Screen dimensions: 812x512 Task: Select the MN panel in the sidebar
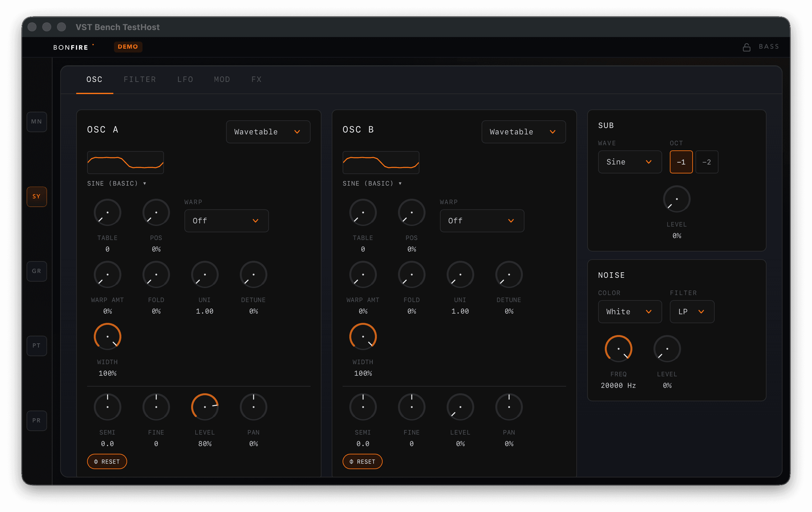37,122
